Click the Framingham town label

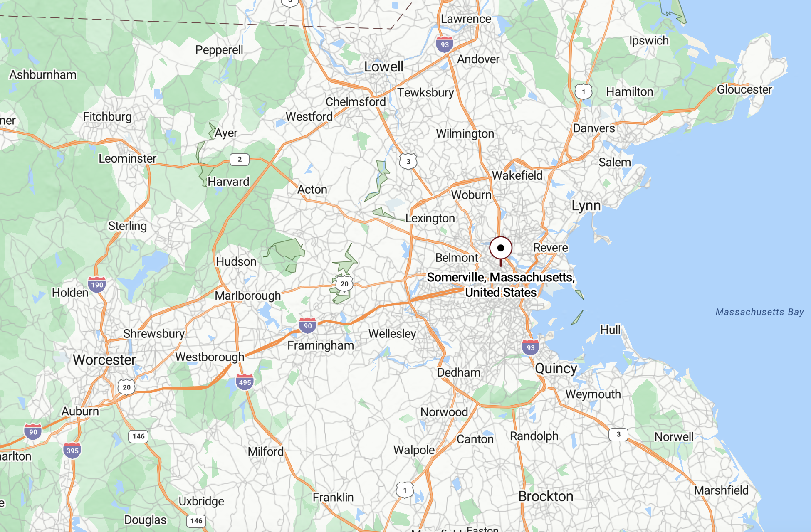(321, 345)
